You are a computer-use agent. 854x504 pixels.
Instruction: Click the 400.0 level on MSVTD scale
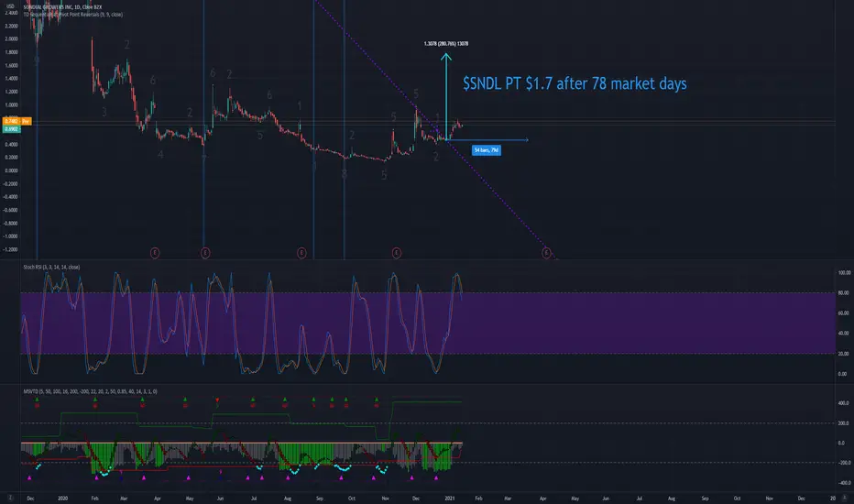(844, 403)
